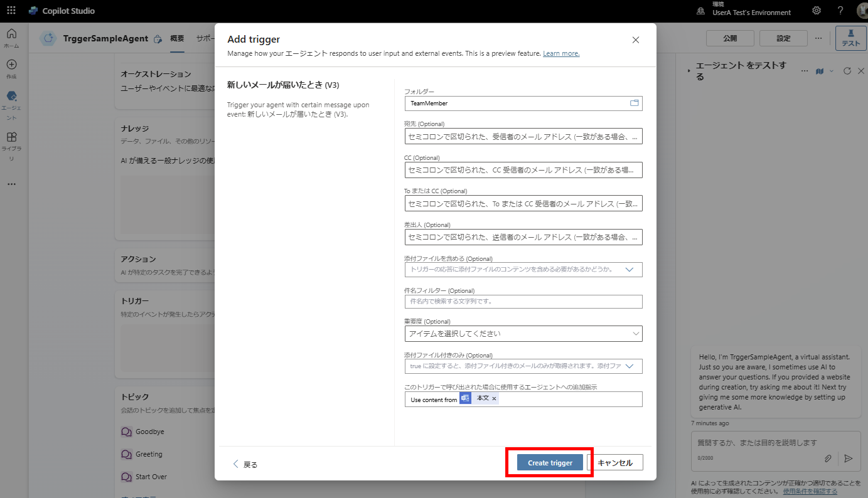Click the help question mark icon
This screenshot has height=498, width=868.
tap(840, 11)
